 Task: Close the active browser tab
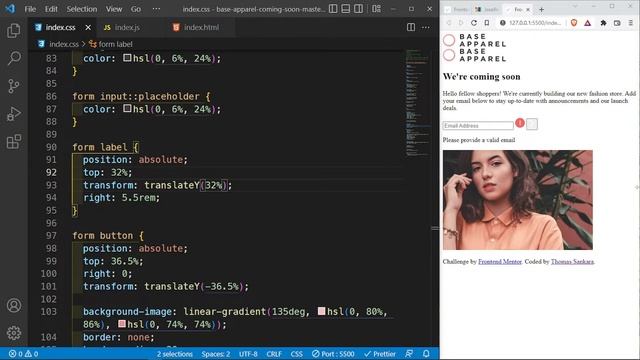click(528, 9)
